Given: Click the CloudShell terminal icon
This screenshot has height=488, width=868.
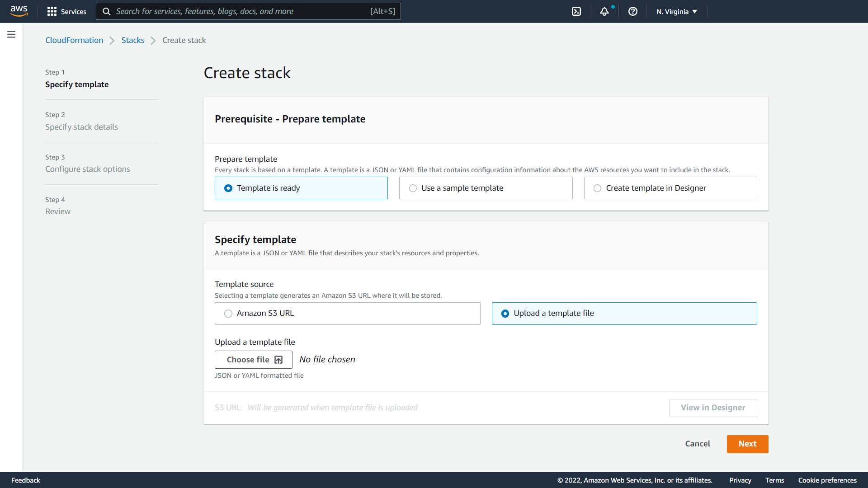Looking at the screenshot, I should 576,11.
